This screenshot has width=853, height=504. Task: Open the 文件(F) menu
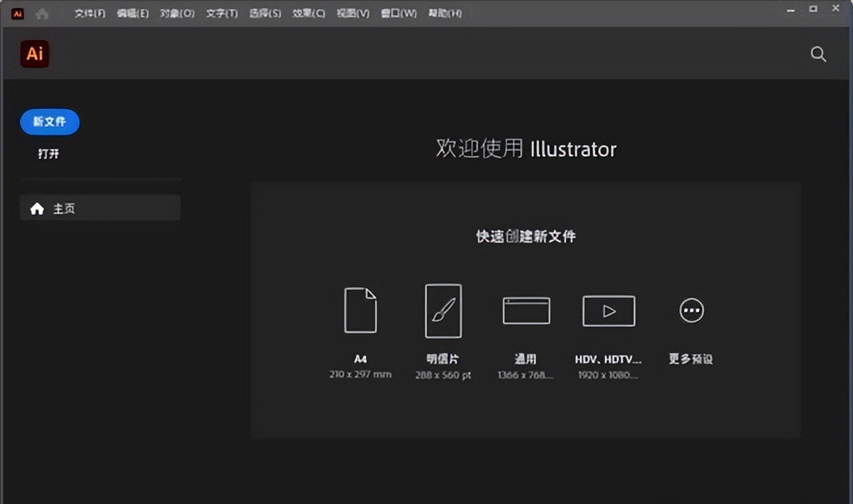89,13
